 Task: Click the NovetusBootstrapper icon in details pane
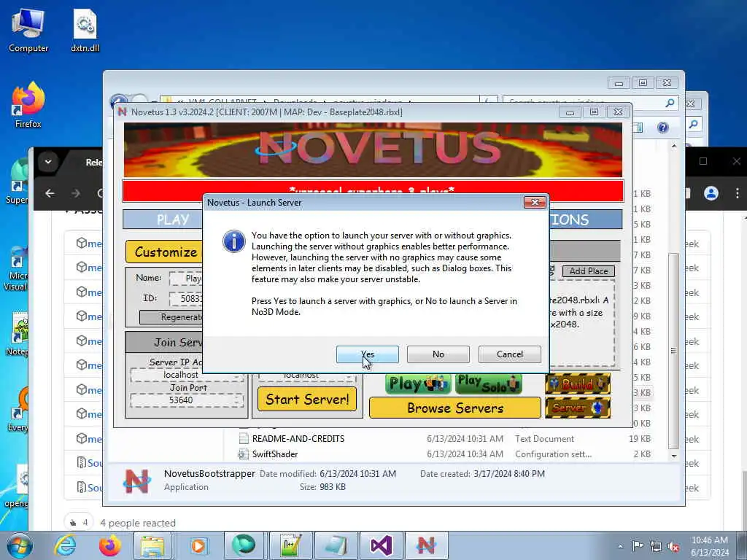136,481
